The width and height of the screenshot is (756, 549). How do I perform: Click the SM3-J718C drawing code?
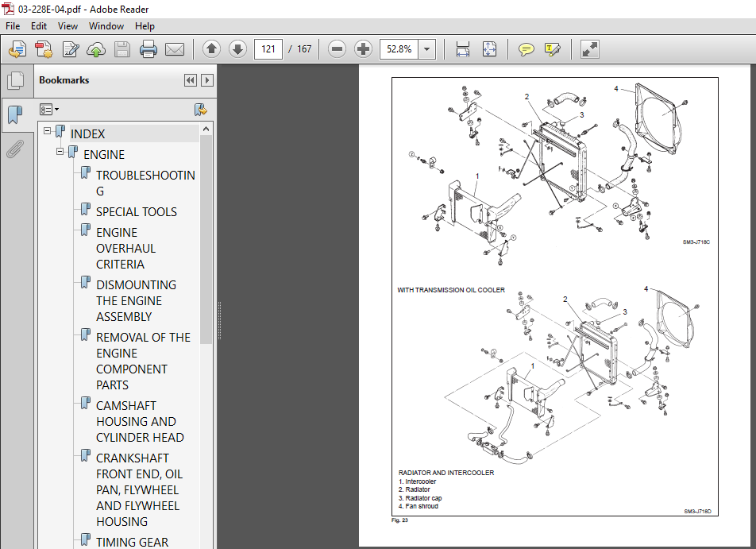coord(696,242)
